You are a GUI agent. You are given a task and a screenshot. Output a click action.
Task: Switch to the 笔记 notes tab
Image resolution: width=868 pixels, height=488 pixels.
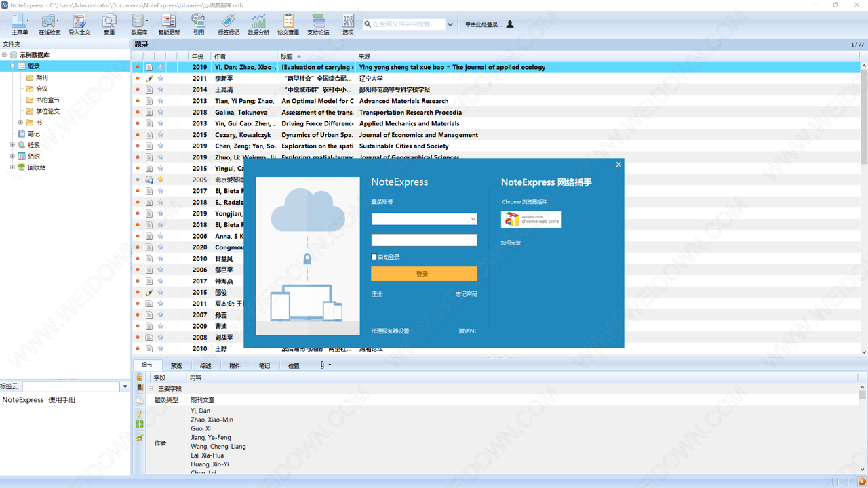(x=264, y=365)
